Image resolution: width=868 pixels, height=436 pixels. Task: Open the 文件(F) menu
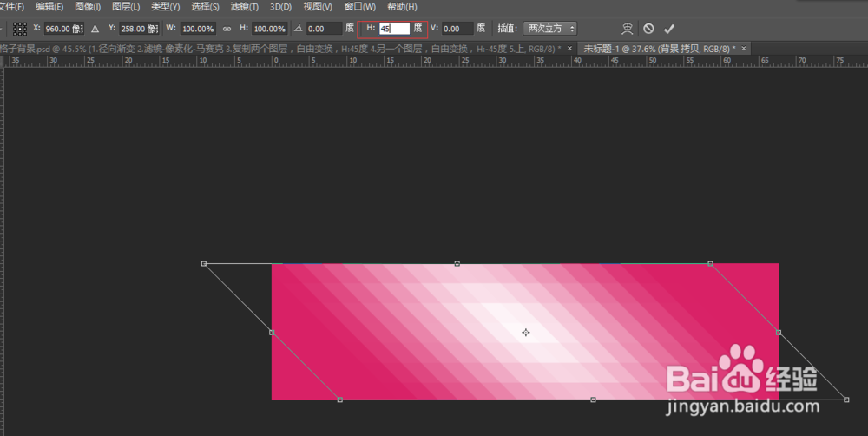pos(11,7)
